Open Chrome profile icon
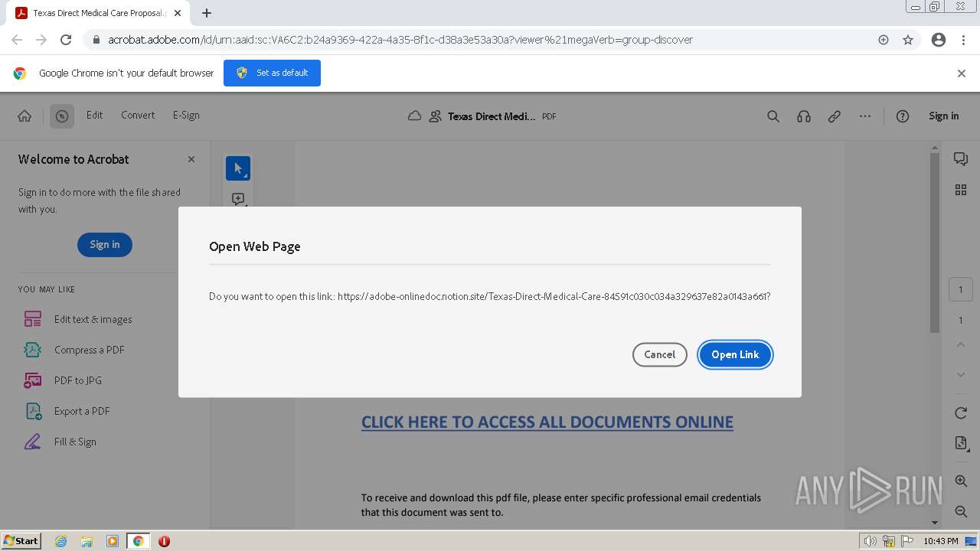This screenshot has width=980, height=551. 939,40
